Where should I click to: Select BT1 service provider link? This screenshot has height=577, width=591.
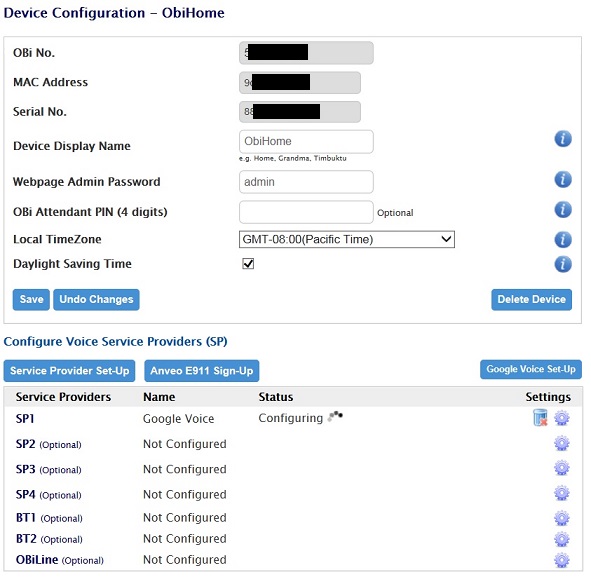[26, 518]
